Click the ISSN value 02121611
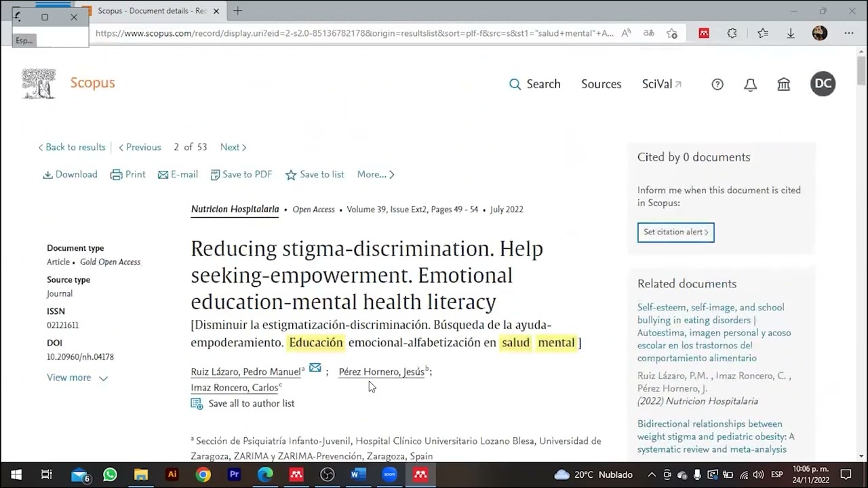 pos(62,325)
